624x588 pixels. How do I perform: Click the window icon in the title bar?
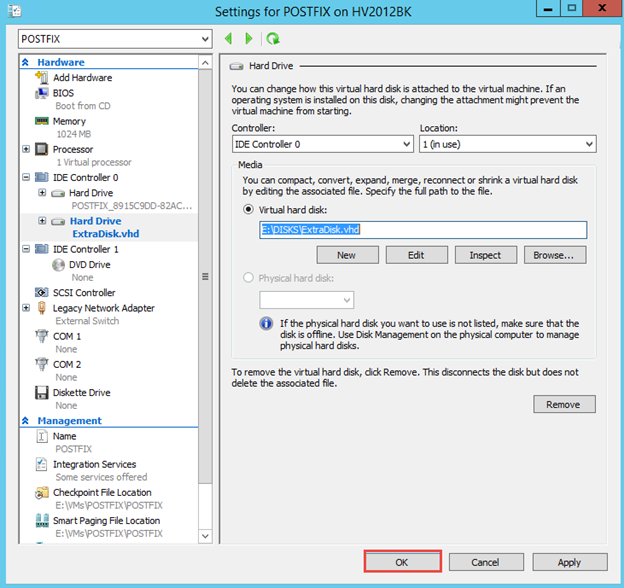[14, 11]
